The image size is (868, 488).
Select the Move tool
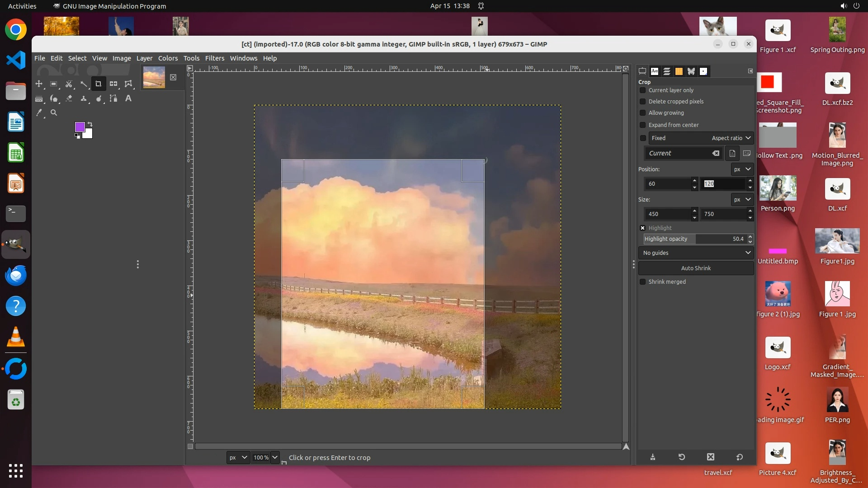(x=39, y=84)
